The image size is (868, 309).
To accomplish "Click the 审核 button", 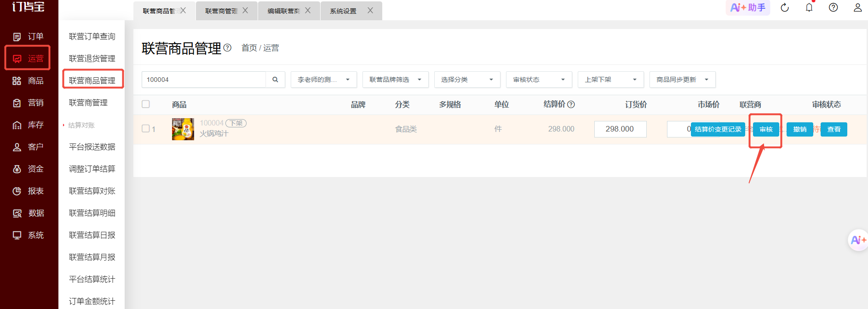I will coord(766,129).
